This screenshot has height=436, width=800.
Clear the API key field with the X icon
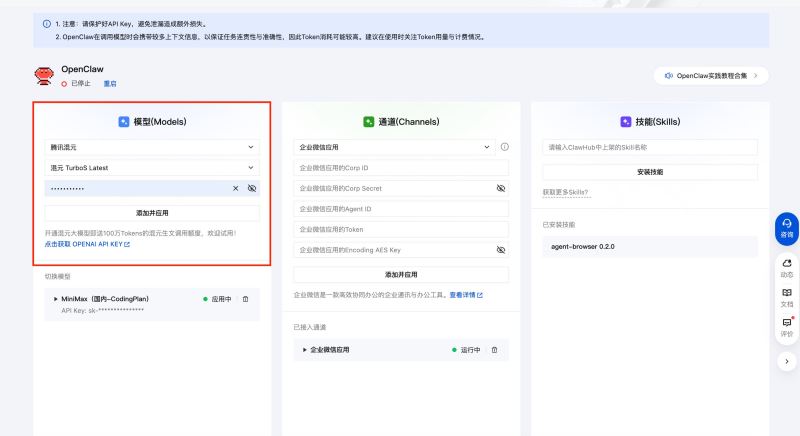(x=235, y=188)
